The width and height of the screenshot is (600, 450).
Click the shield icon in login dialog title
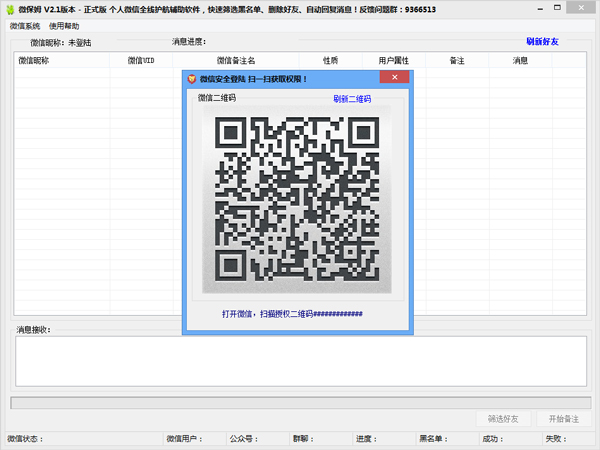pos(192,78)
